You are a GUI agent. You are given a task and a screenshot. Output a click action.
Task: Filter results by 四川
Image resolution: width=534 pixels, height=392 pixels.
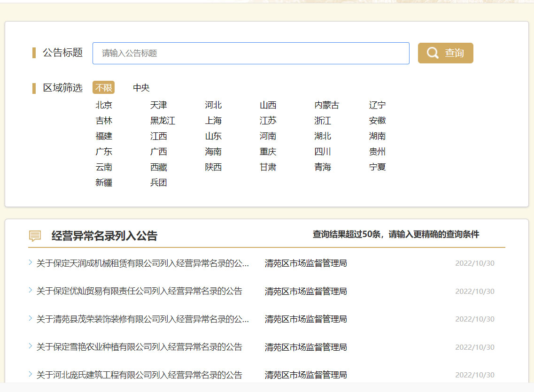(x=323, y=152)
